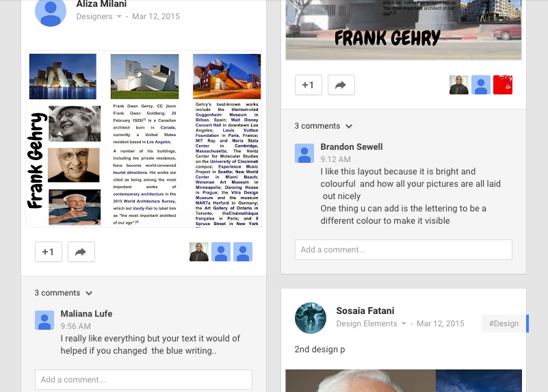
Task: Click +1 on Aliza Milani's post
Action: click(49, 252)
